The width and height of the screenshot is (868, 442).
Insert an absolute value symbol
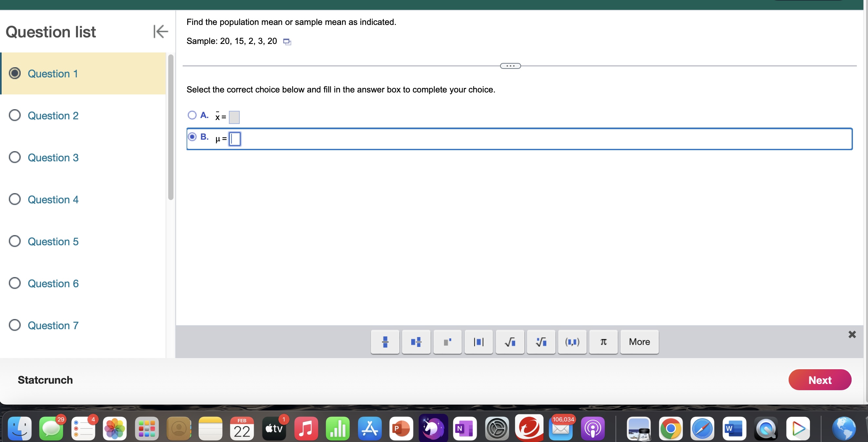coord(478,342)
